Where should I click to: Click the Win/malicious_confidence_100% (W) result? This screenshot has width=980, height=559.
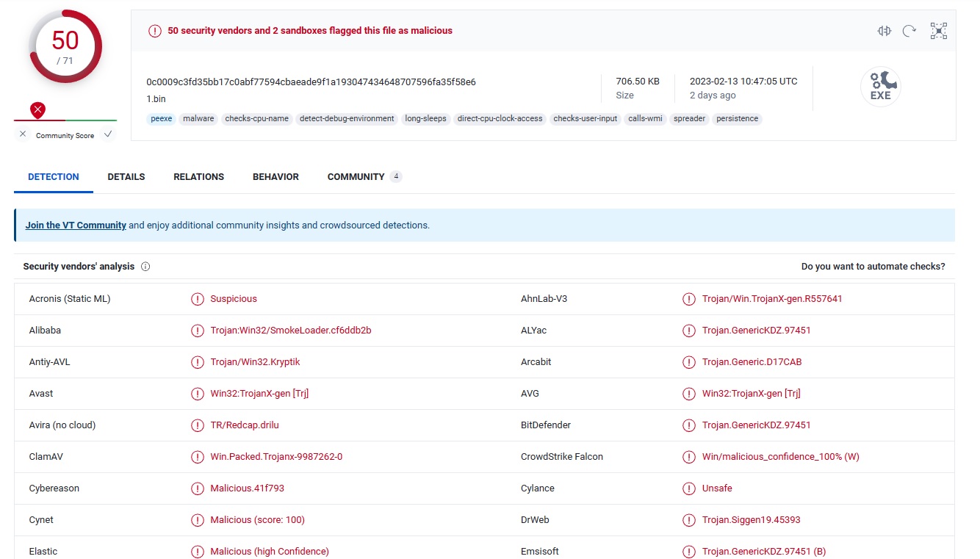tap(780, 457)
